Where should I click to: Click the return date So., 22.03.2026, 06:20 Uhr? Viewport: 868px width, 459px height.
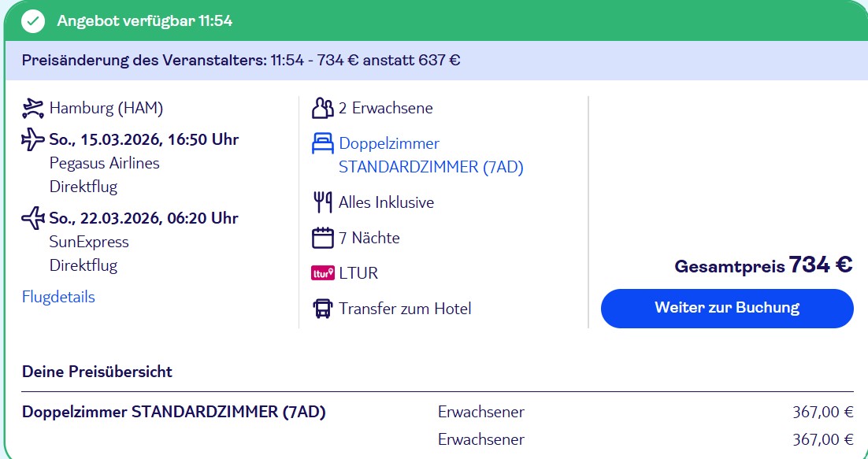tap(143, 218)
